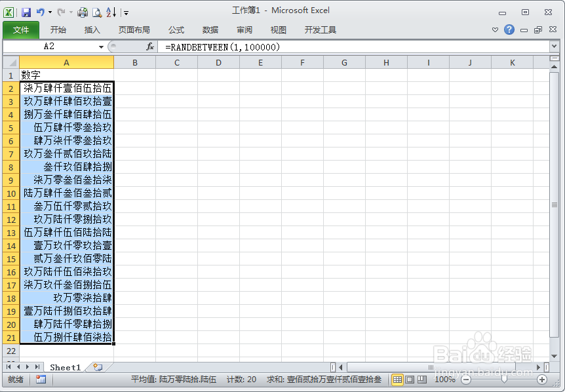
Task: Click the Select All corner button
Action: [11, 63]
